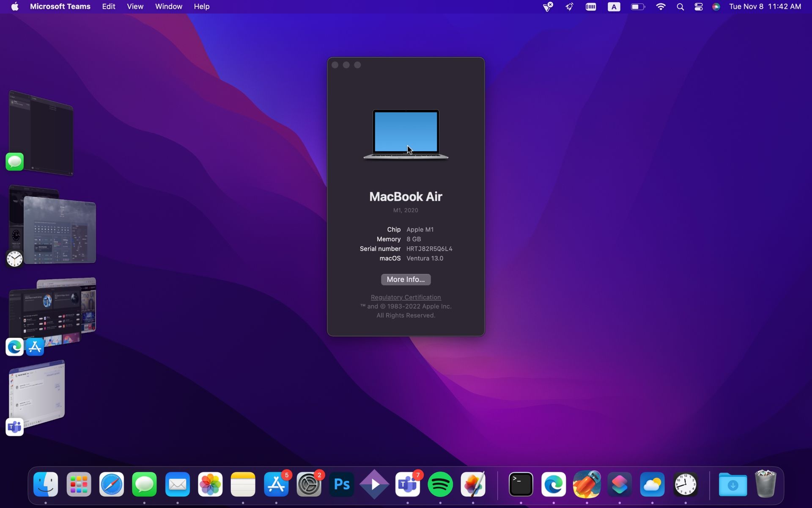Open App Store dock icon
The height and width of the screenshot is (508, 812).
[276, 484]
